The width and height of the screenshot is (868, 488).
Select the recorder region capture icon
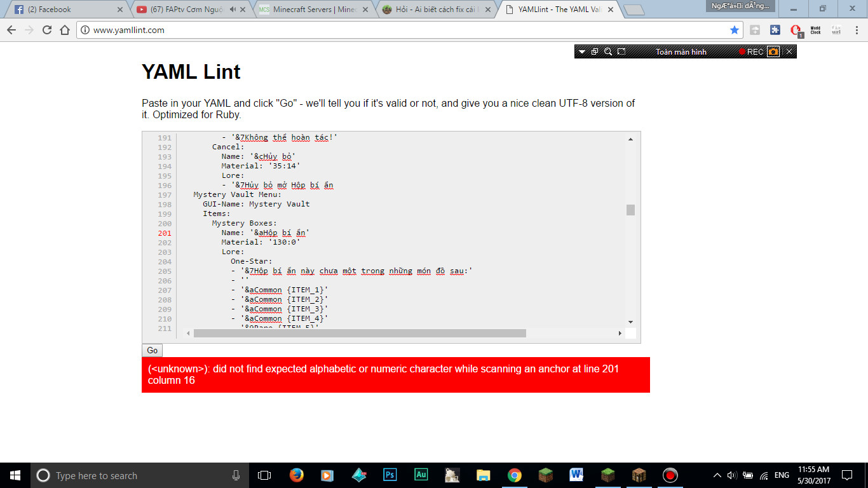point(621,52)
